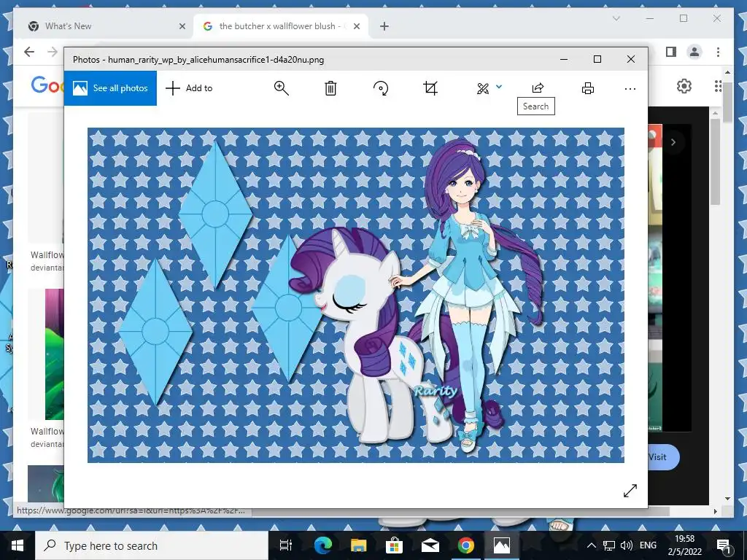The width and height of the screenshot is (747, 560).
Task: Click the next image chevron in preview panel
Action: point(673,142)
